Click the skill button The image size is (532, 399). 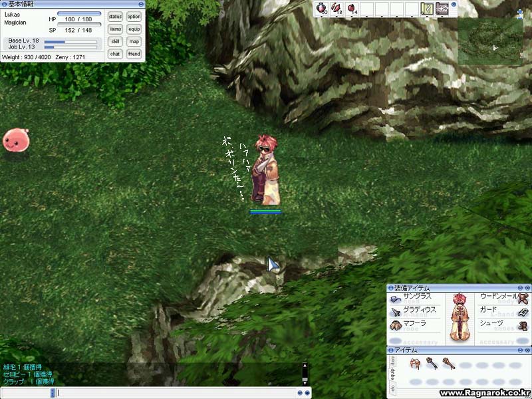point(115,41)
